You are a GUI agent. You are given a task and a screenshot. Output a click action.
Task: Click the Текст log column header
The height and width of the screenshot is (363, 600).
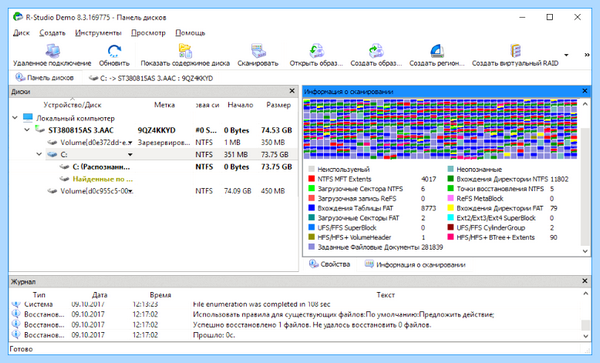[385, 295]
